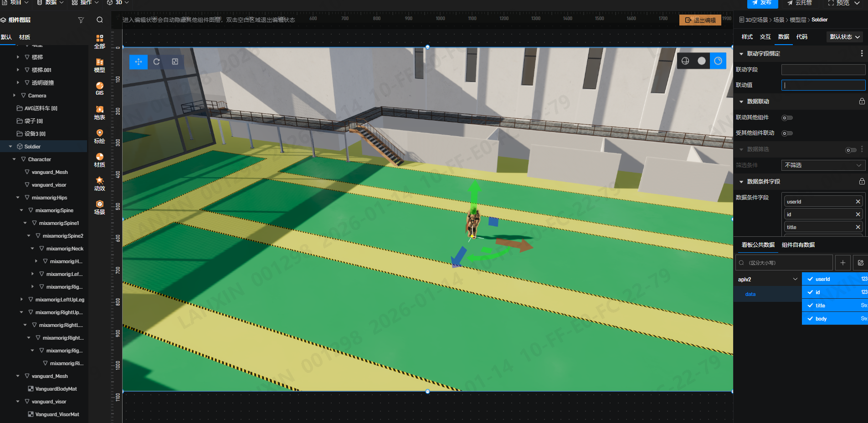Click the 联动字段 input field
The height and width of the screenshot is (423, 868).
823,70
